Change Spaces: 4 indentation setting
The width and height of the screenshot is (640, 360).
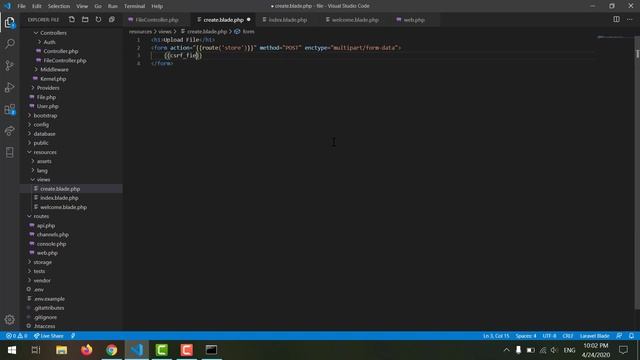(x=526, y=336)
